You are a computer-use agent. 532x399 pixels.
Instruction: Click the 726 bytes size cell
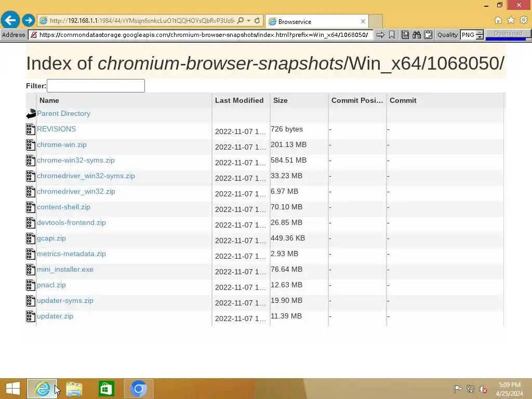coord(287,129)
